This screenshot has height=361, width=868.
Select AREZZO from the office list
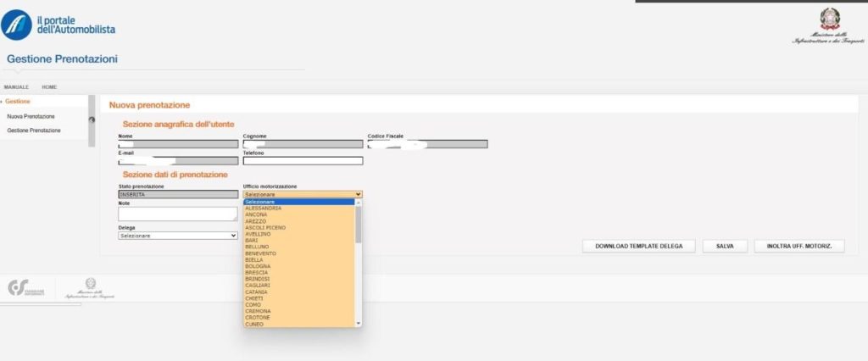click(299, 221)
